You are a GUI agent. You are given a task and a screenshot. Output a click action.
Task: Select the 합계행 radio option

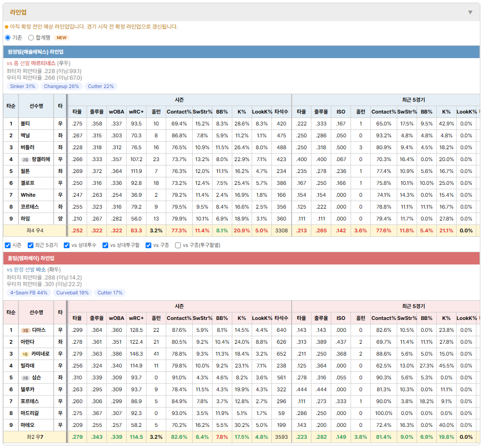31,37
